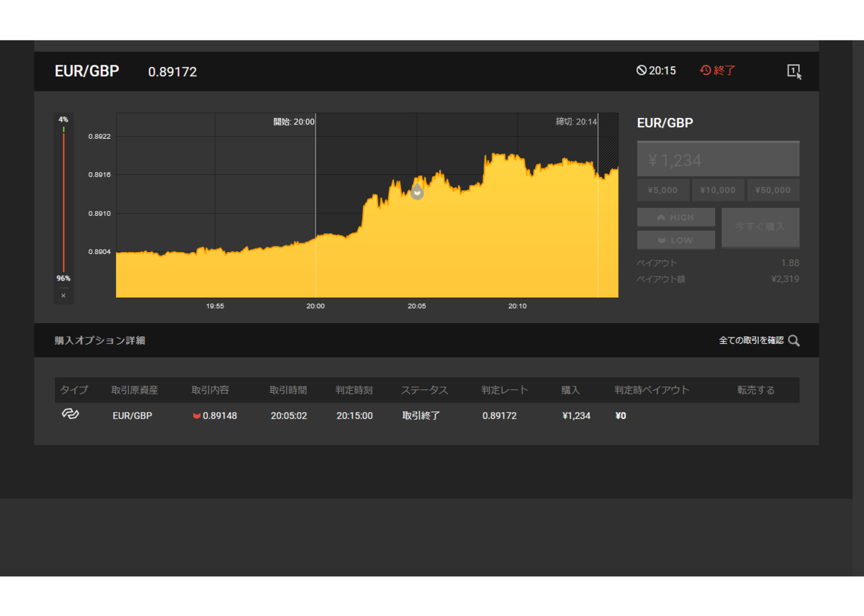The image size is (864, 616).
Task: Click the 購入 column header
Action: (571, 390)
